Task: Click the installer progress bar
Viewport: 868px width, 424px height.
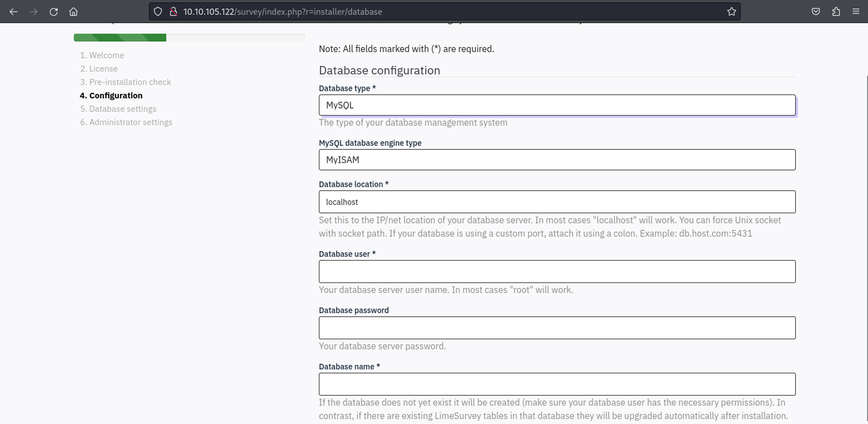Action: [x=189, y=38]
